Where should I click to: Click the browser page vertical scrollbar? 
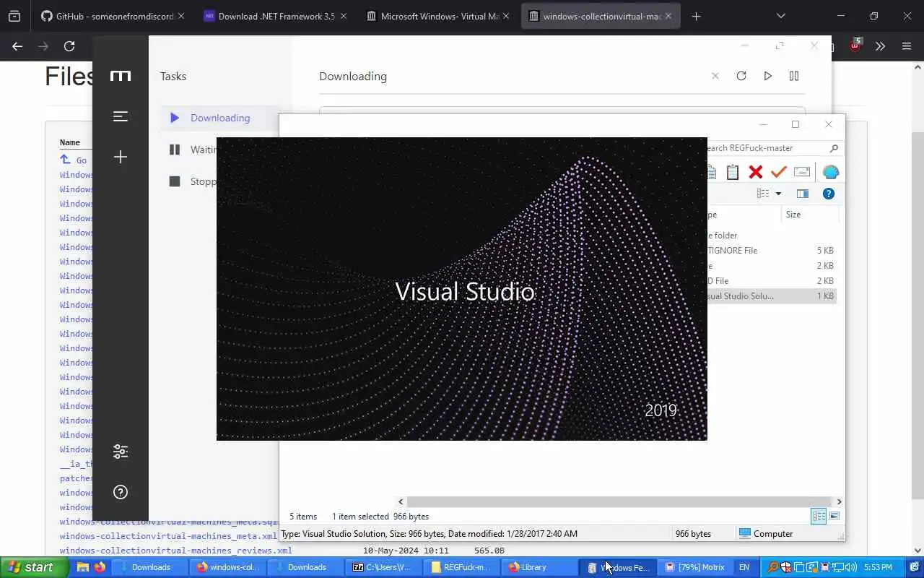pyautogui.click(x=918, y=314)
